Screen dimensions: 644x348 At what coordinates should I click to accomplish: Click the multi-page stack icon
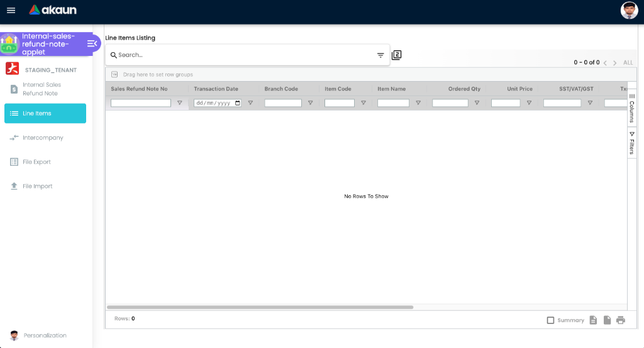(x=396, y=55)
